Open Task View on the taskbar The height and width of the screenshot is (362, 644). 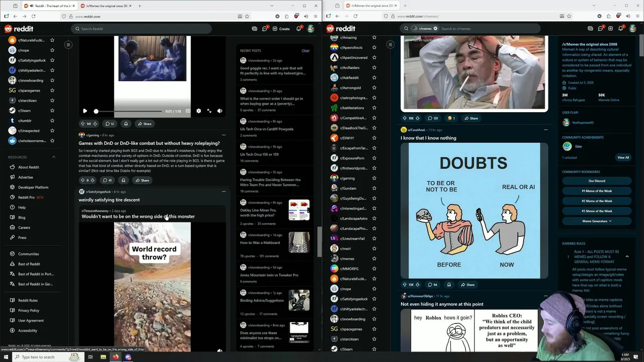pos(91,357)
